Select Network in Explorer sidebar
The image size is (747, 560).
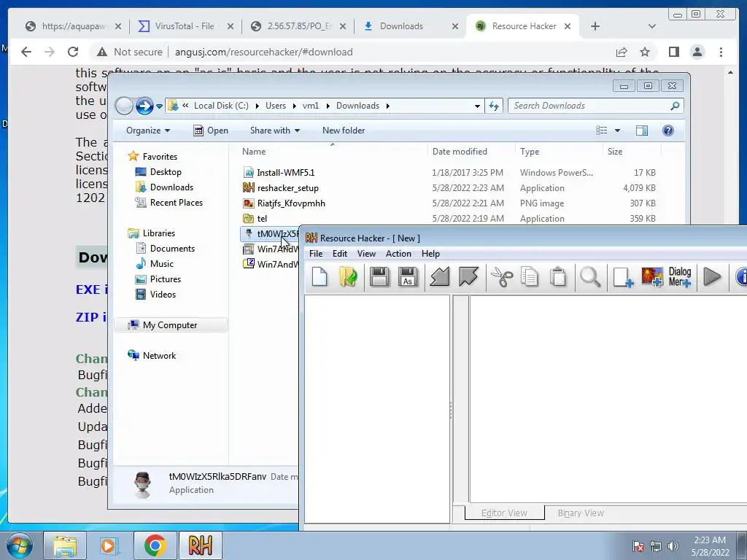click(x=159, y=356)
